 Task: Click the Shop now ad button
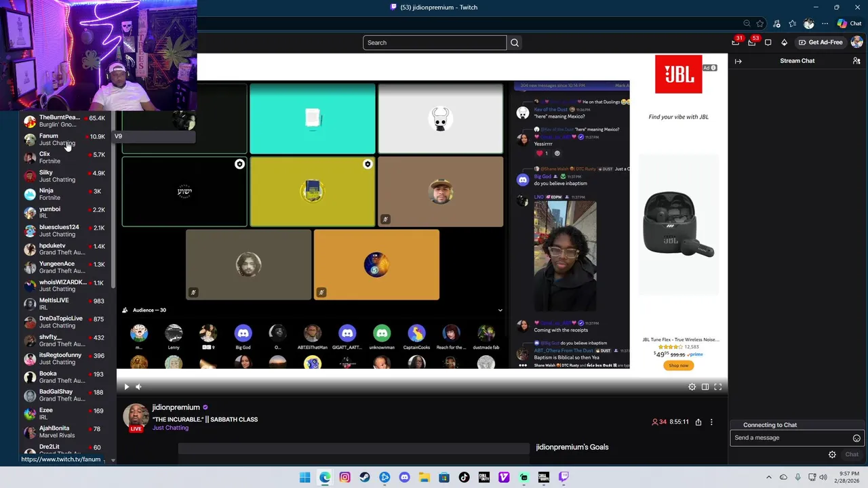tap(678, 365)
